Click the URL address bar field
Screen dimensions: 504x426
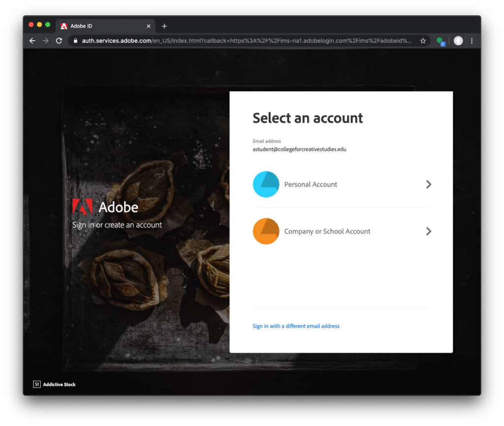pyautogui.click(x=246, y=41)
